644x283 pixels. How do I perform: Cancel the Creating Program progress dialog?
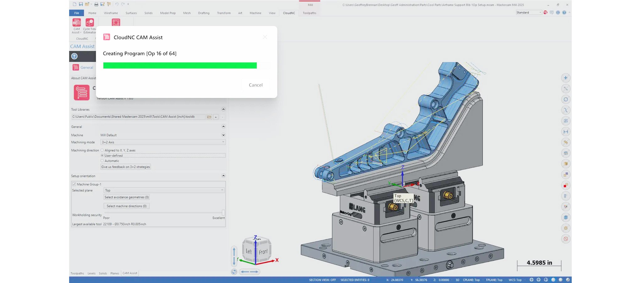(256, 85)
